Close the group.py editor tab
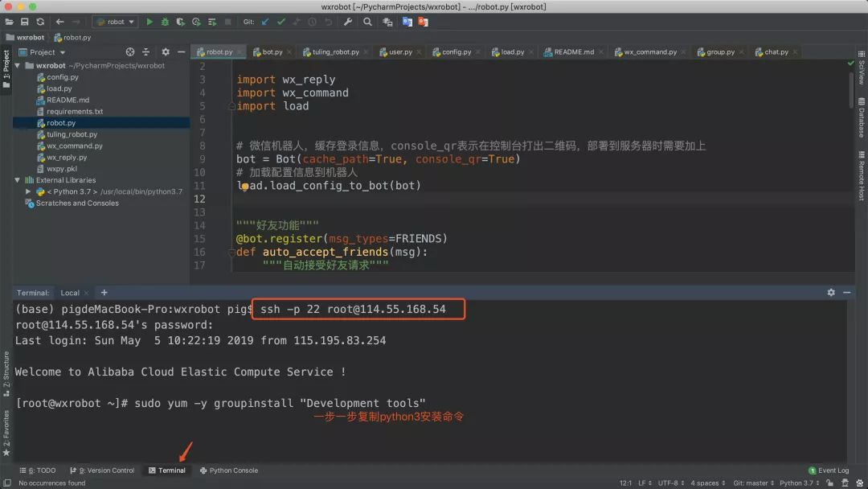 click(x=742, y=52)
